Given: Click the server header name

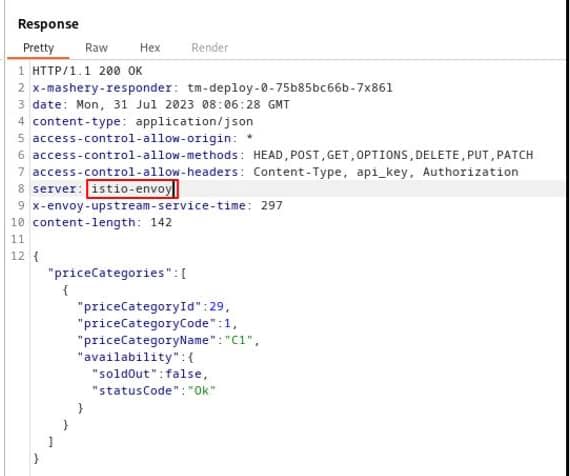Looking at the screenshot, I should (54, 189).
